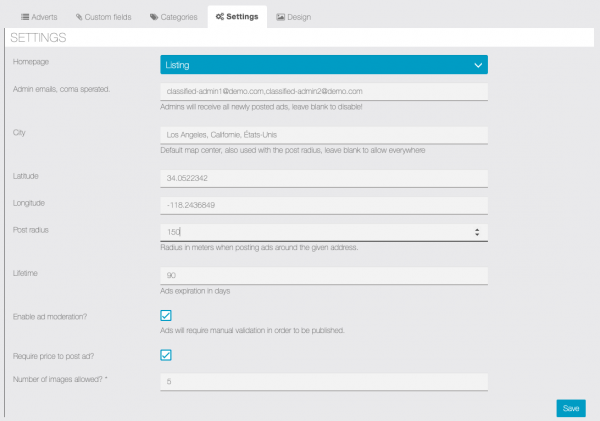600x421 pixels.
Task: Select the Longitude input box
Action: [x=323, y=205]
